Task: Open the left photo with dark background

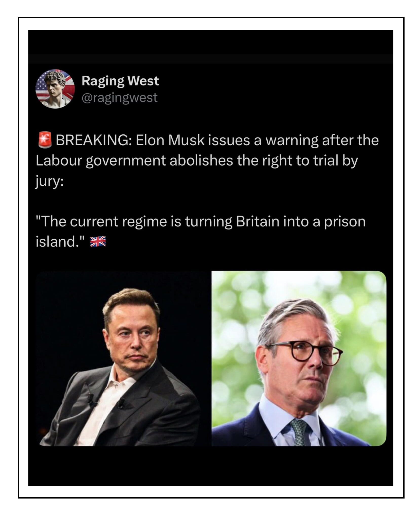Action: click(x=124, y=359)
